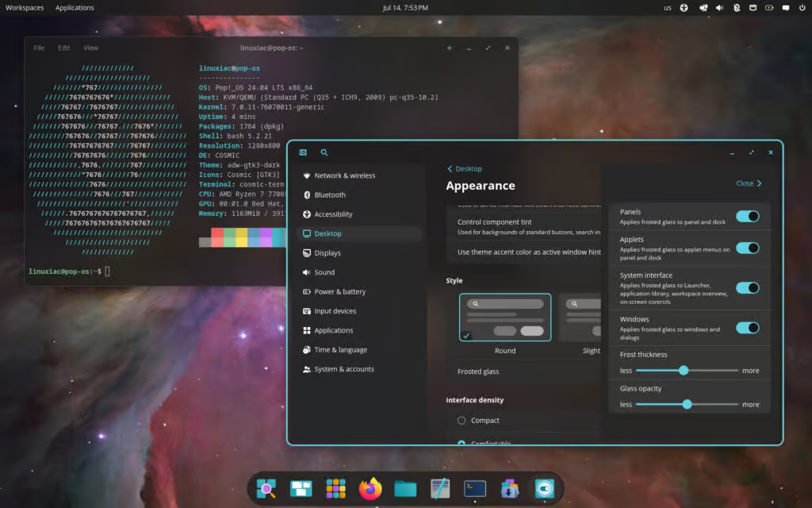Click the Settings app icon in the dock
Viewport: 812px width, 508px height.
click(x=544, y=488)
